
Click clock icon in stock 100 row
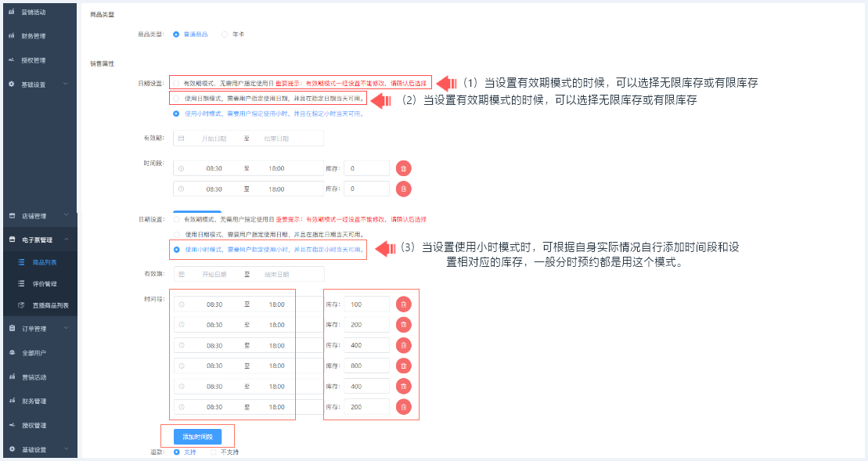(182, 304)
